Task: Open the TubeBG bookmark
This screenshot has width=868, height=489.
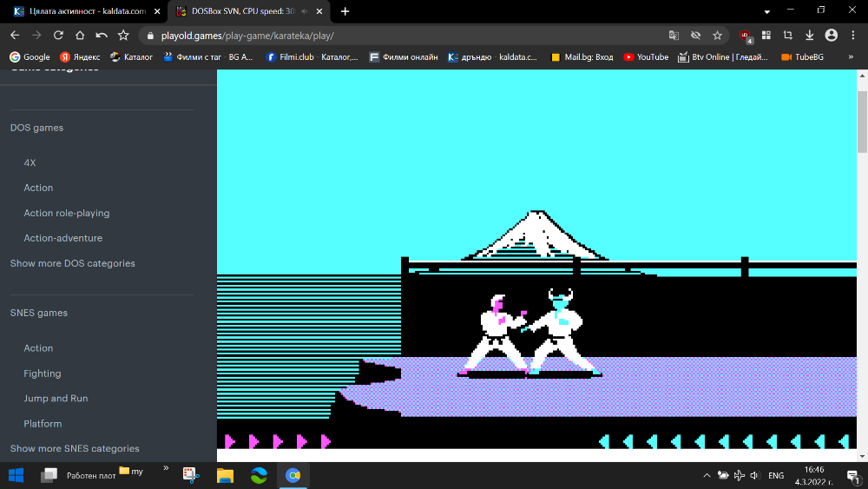Action: tap(802, 57)
